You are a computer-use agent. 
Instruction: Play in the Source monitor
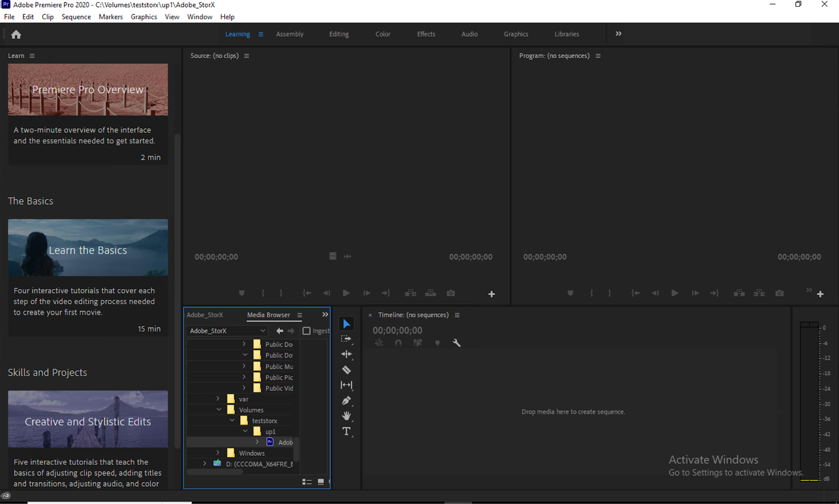pos(346,293)
